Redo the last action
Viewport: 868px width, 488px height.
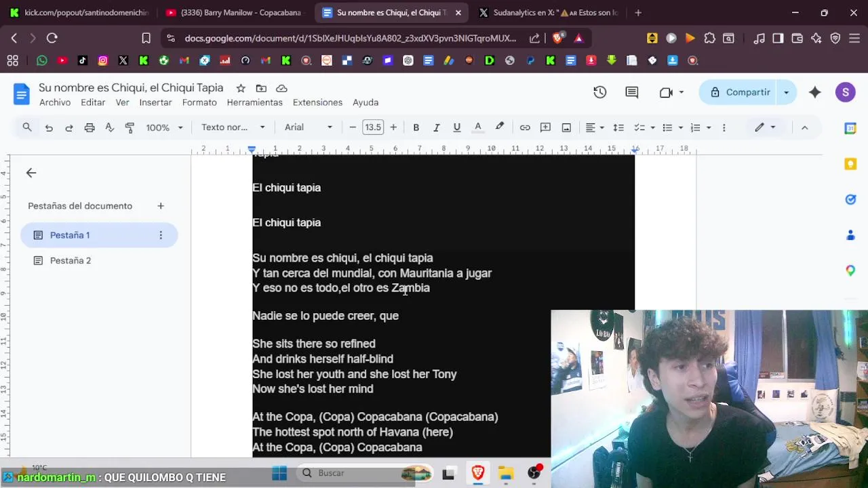69,127
